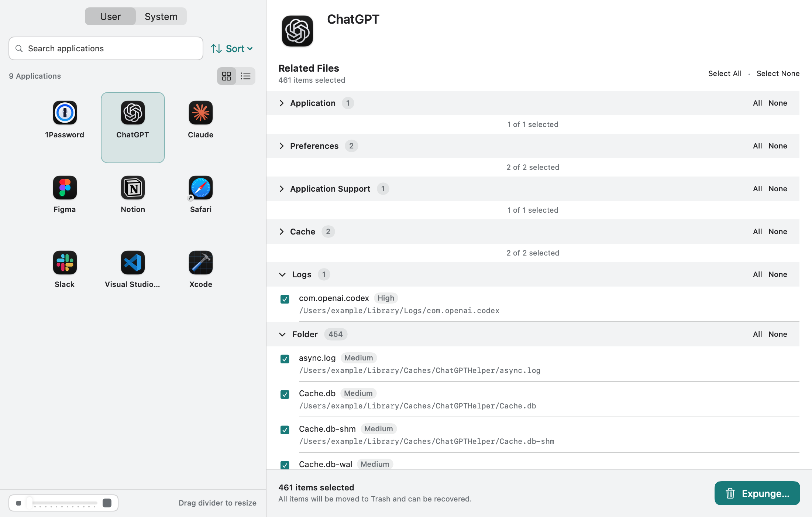
Task: Click the Medium badge on async.log
Action: click(x=358, y=358)
